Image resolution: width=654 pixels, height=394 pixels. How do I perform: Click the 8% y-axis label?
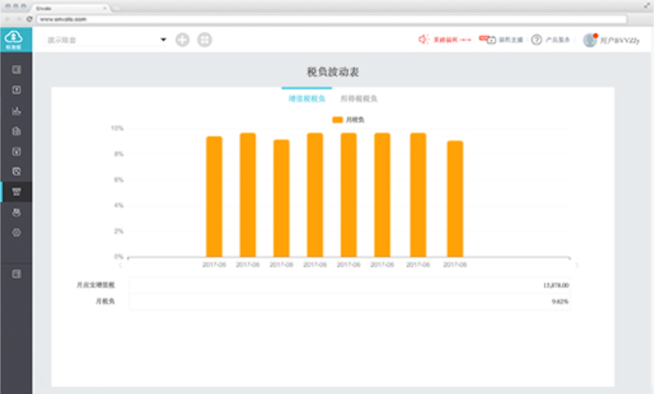point(119,154)
